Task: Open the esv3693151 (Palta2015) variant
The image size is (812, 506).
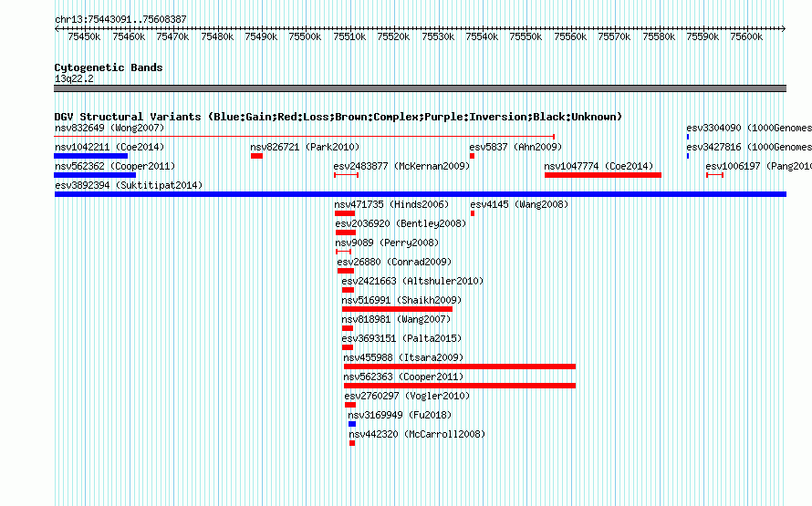Action: pos(401,338)
